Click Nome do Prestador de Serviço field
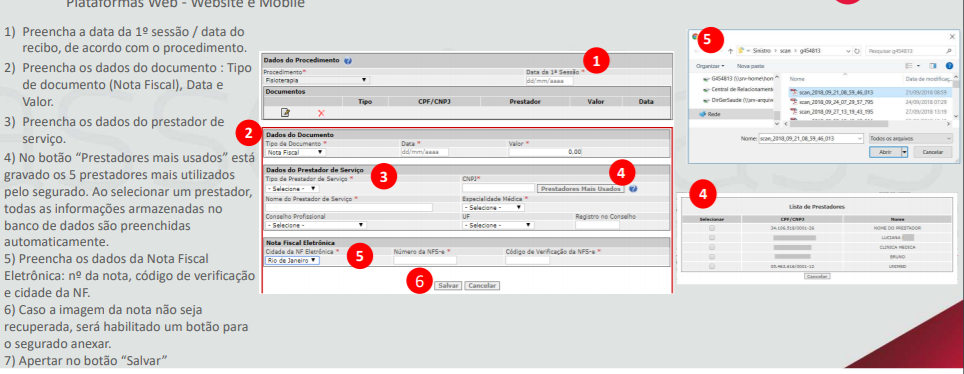The width and height of the screenshot is (964, 374). pyautogui.click(x=349, y=207)
